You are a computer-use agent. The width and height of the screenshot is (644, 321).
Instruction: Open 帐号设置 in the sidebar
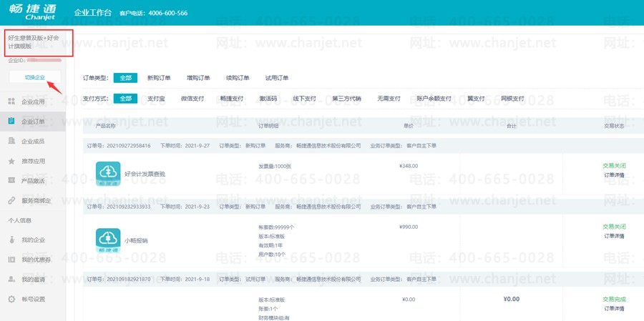coord(33,299)
